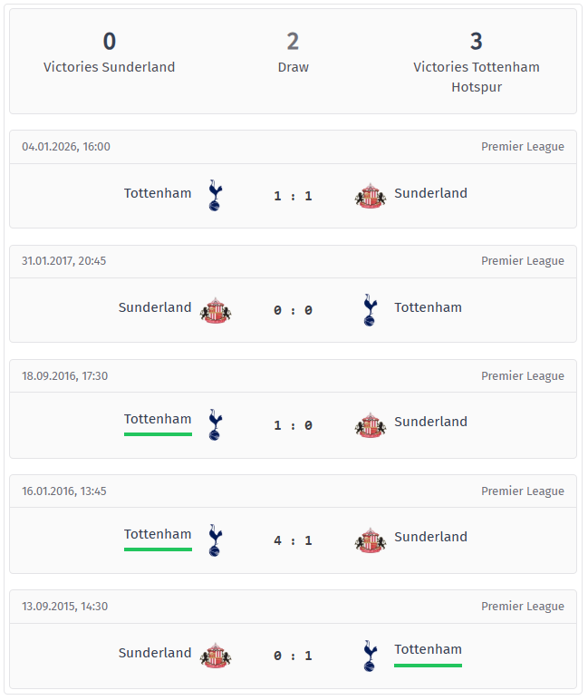Viewport: 588px width, 700px height.
Task: Click Tottenham crest in 13.09.2015 match
Action: 370,655
